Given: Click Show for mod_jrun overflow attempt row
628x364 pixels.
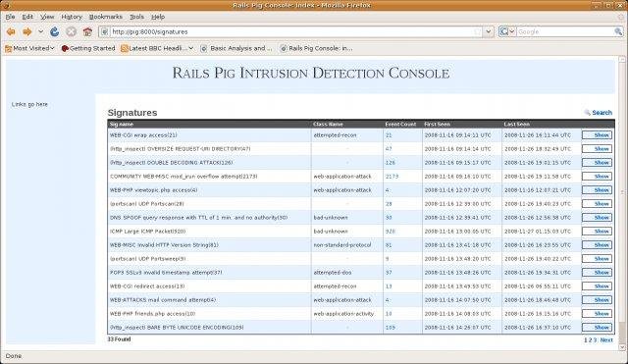Looking at the screenshot, I should 597,177.
